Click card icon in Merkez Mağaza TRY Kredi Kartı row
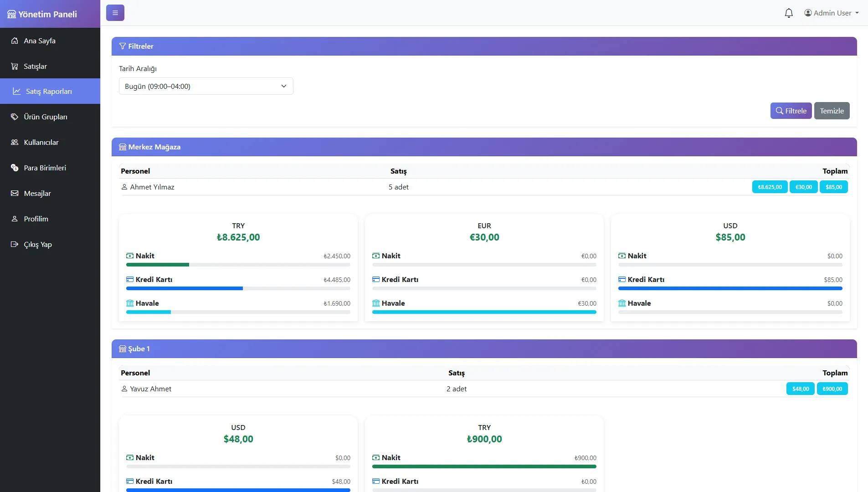The height and width of the screenshot is (492, 868). tap(130, 280)
